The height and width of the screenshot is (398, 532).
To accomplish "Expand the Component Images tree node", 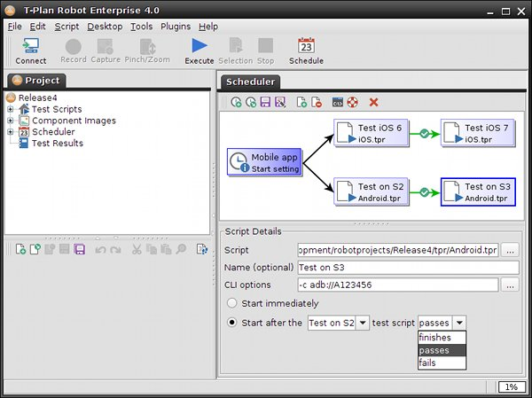I will 11,121.
